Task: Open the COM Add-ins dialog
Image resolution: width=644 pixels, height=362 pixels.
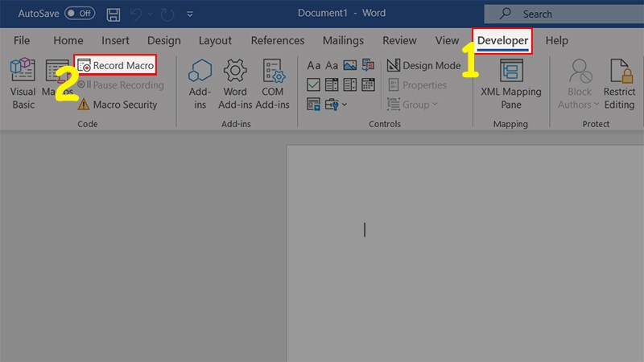Action: [273, 84]
